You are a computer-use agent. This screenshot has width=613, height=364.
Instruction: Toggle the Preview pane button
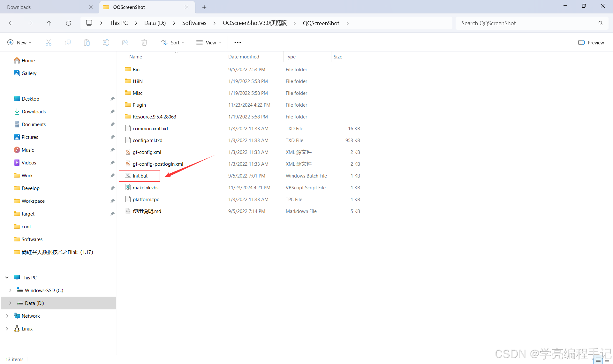[x=591, y=42]
